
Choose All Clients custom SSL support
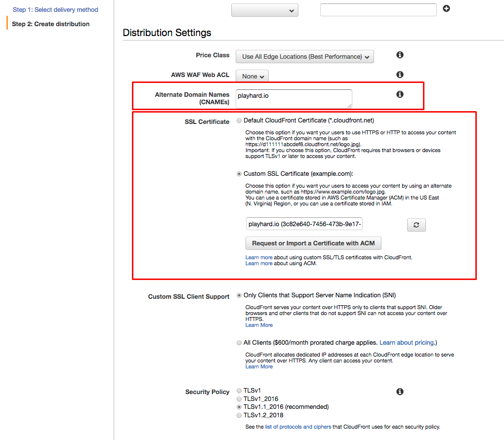pyautogui.click(x=239, y=342)
